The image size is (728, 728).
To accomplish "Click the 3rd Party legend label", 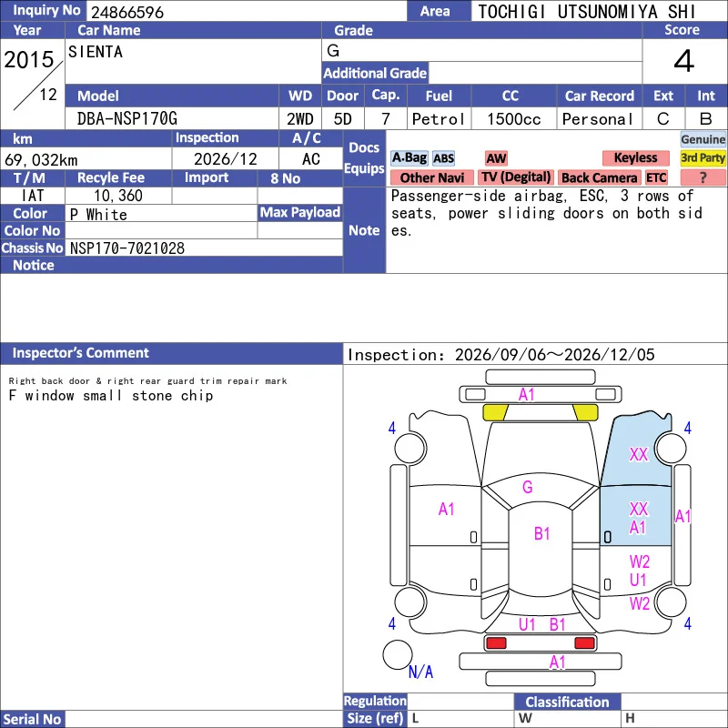I will tap(703, 157).
